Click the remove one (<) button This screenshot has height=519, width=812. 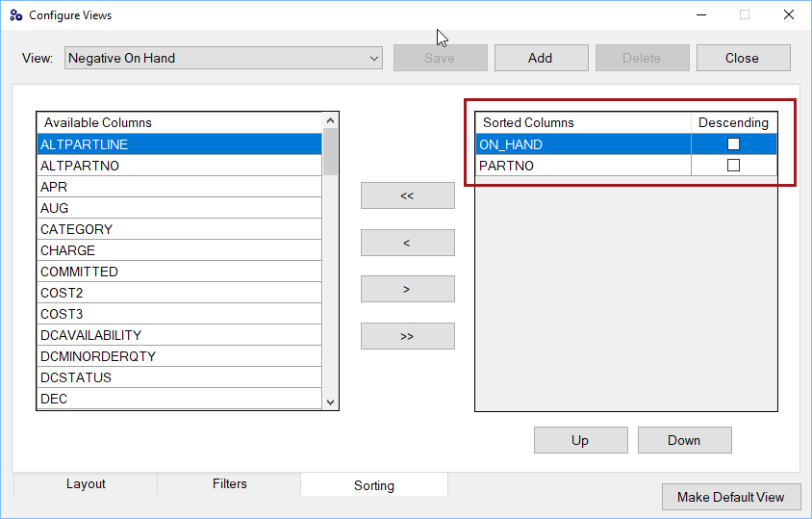pyautogui.click(x=408, y=243)
